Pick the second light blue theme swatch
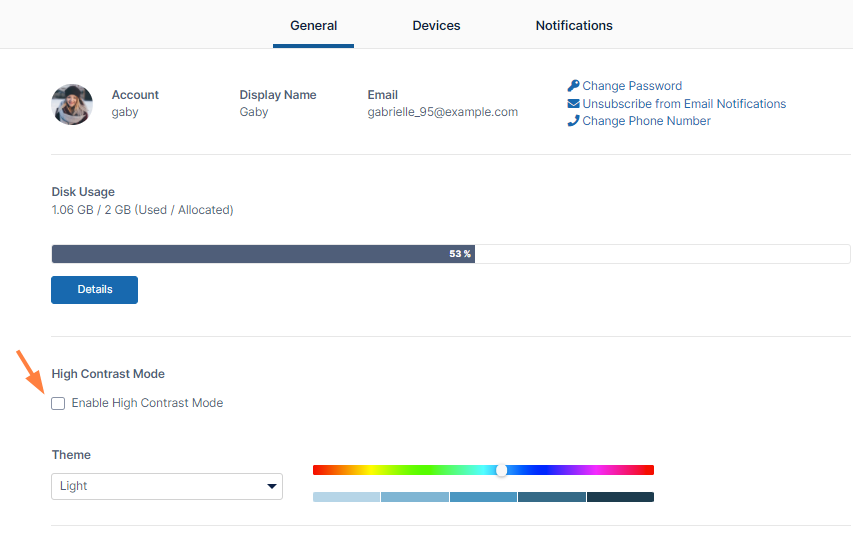 (x=415, y=497)
